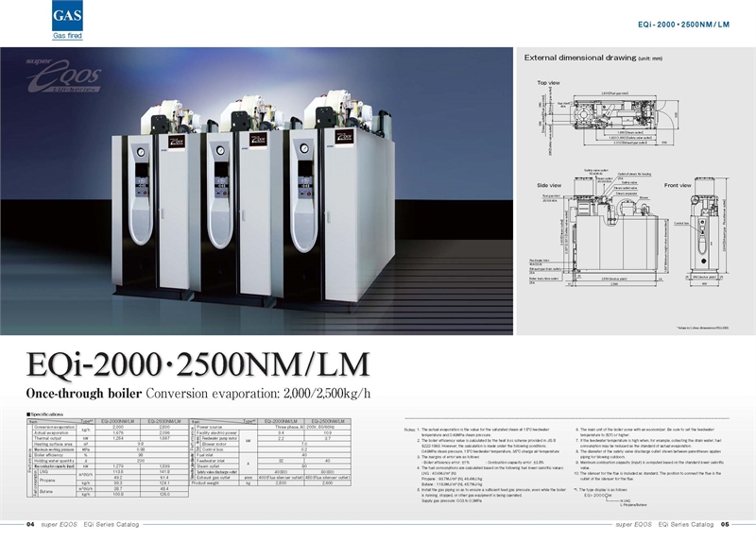Click the brand plate on right boiler
Screen dimensions: 756x541
tap(344, 136)
